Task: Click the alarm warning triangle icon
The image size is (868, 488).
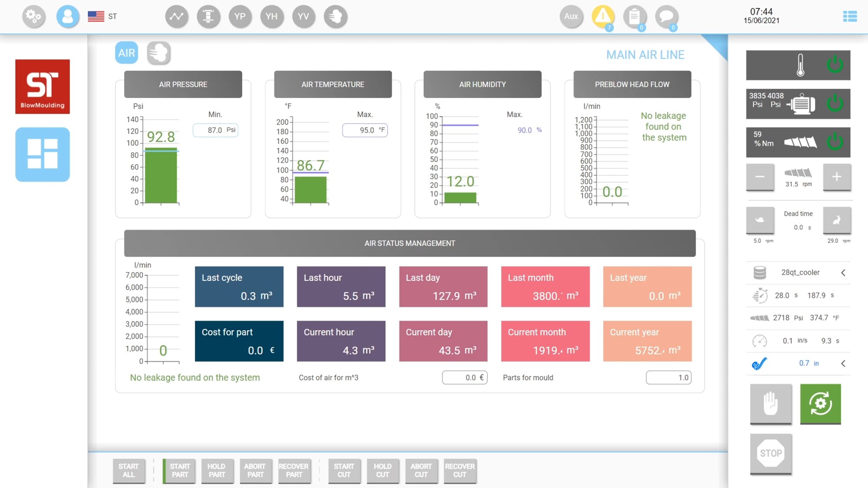Action: click(602, 16)
